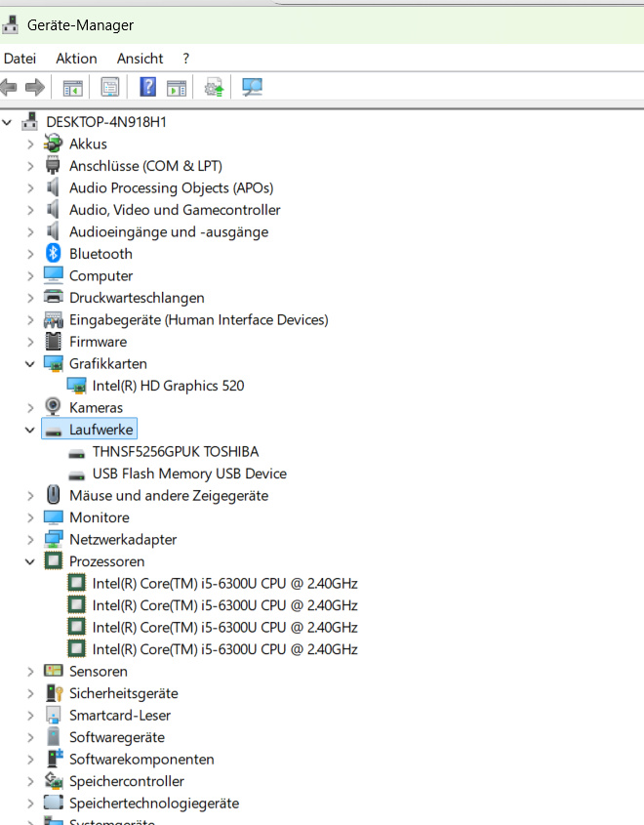
Task: Select USB Flash Memory USB Device
Action: (x=189, y=474)
